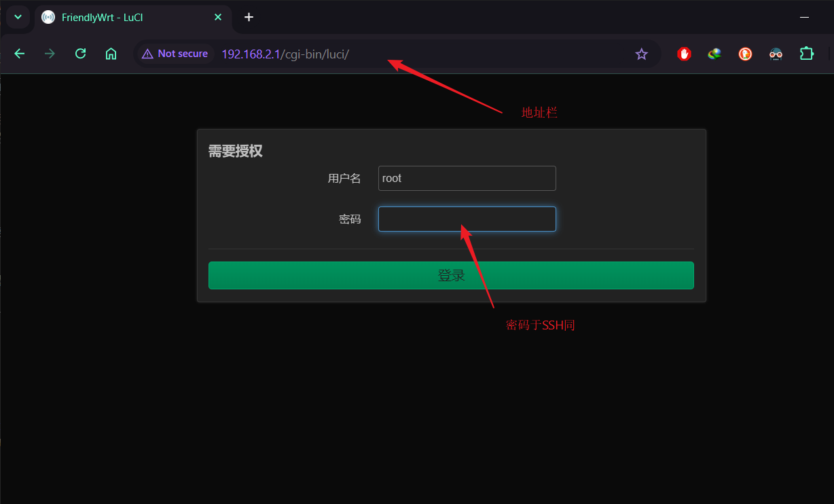Focus the address bar URL 192.168.2.1/cgi-bin/luci/
Image resolution: width=834 pixels, height=504 pixels.
[x=285, y=54]
